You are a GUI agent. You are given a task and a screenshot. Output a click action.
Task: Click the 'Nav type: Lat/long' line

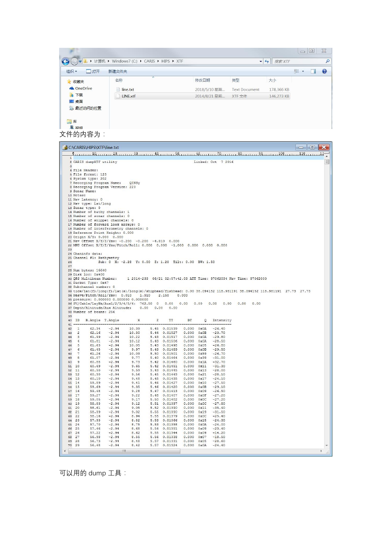click(x=92, y=203)
